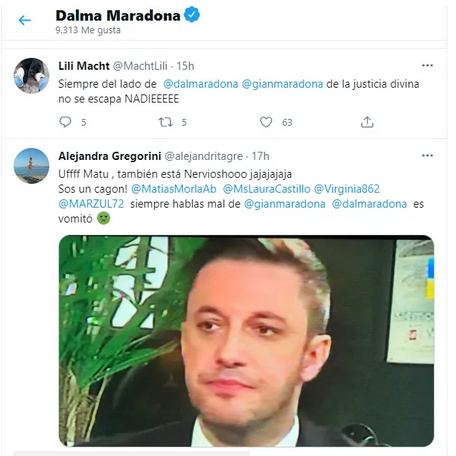Share Lili Macht's tweet
The height and width of the screenshot is (456, 456).
point(367,122)
